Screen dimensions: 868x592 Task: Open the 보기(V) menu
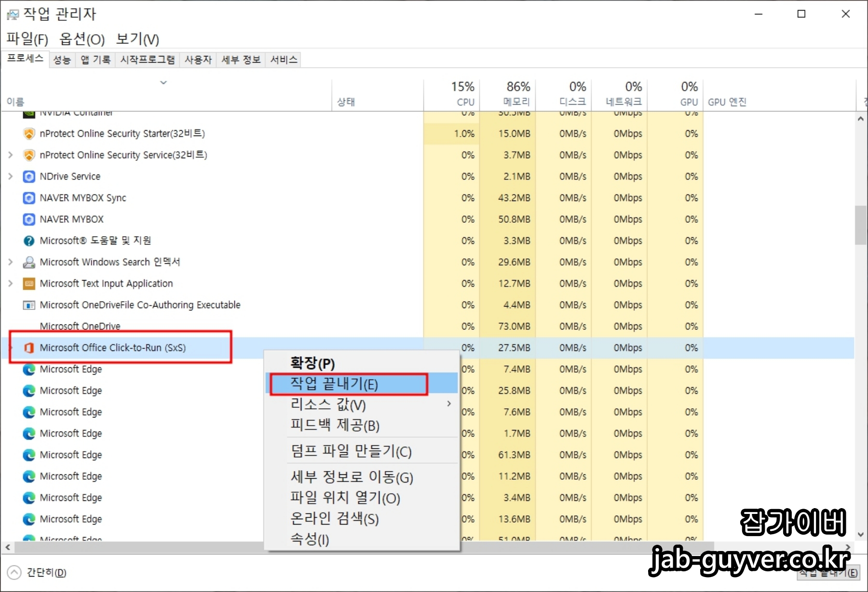click(x=137, y=39)
